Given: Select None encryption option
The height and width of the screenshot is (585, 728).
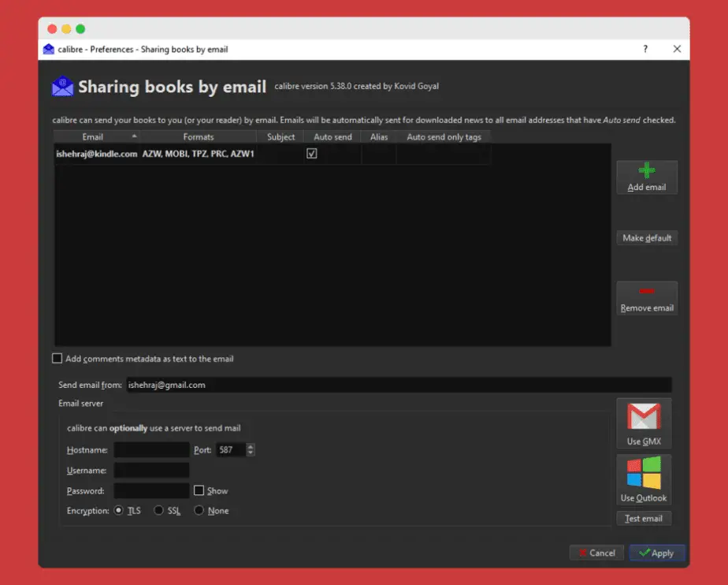Looking at the screenshot, I should [x=199, y=510].
